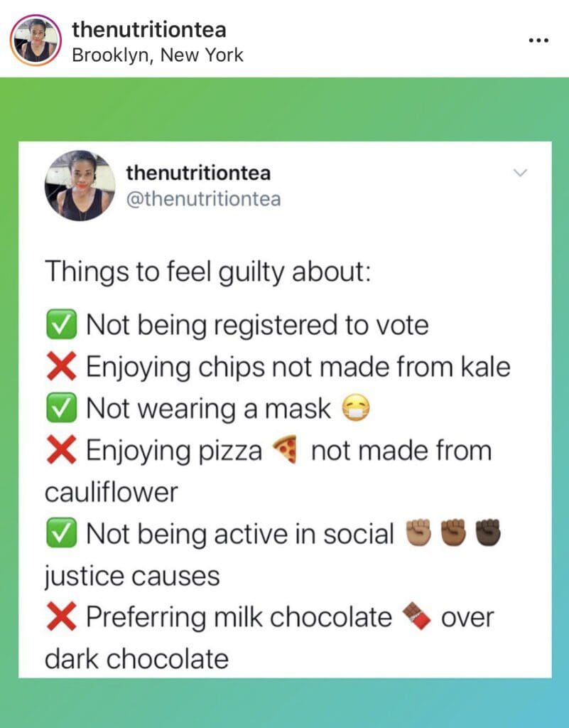Open the Brooklyn, New York location tag
Screen dimensions: 569x728
coord(158,55)
